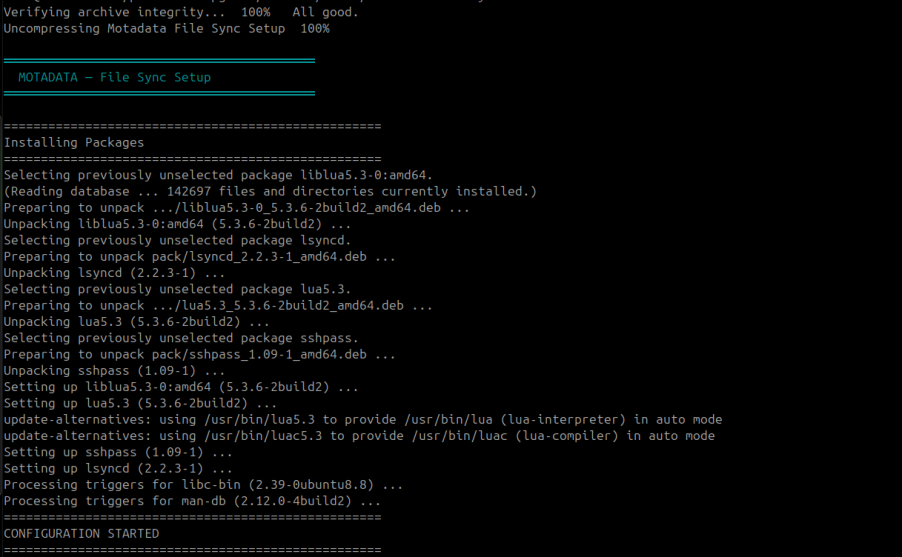902x557 pixels.
Task: Click 'Setting up lua5.3 (5.3.6-2build2)' line
Action: pyautogui.click(x=140, y=403)
